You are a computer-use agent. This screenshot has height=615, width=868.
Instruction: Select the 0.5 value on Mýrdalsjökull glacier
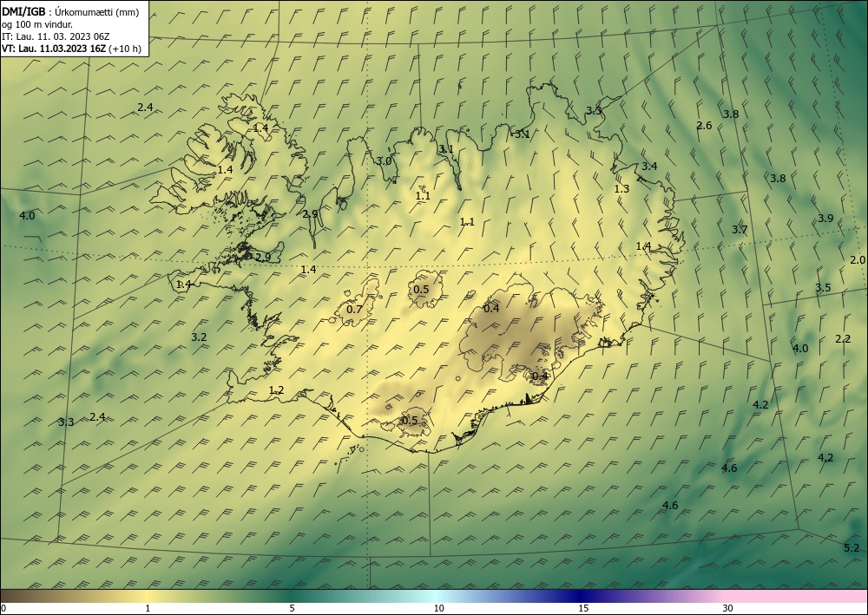tap(410, 421)
